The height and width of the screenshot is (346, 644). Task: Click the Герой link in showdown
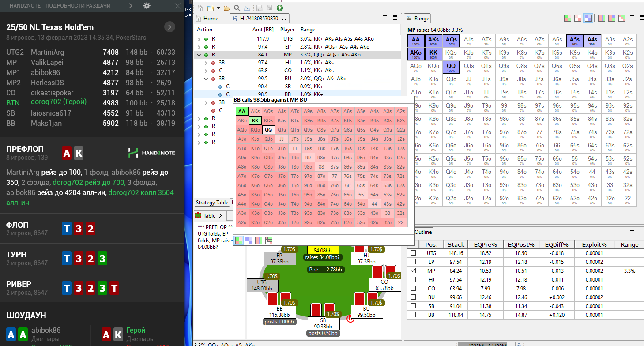[x=136, y=331]
